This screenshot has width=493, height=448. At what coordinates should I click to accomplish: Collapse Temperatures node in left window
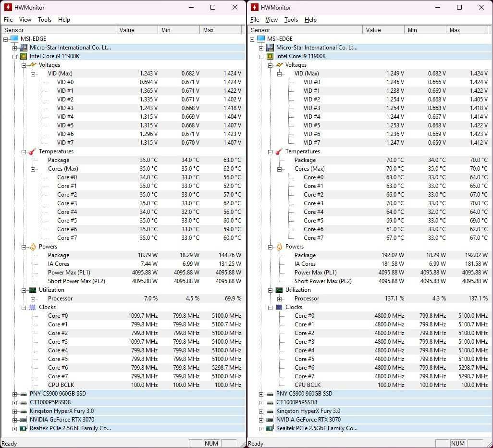pos(24,152)
